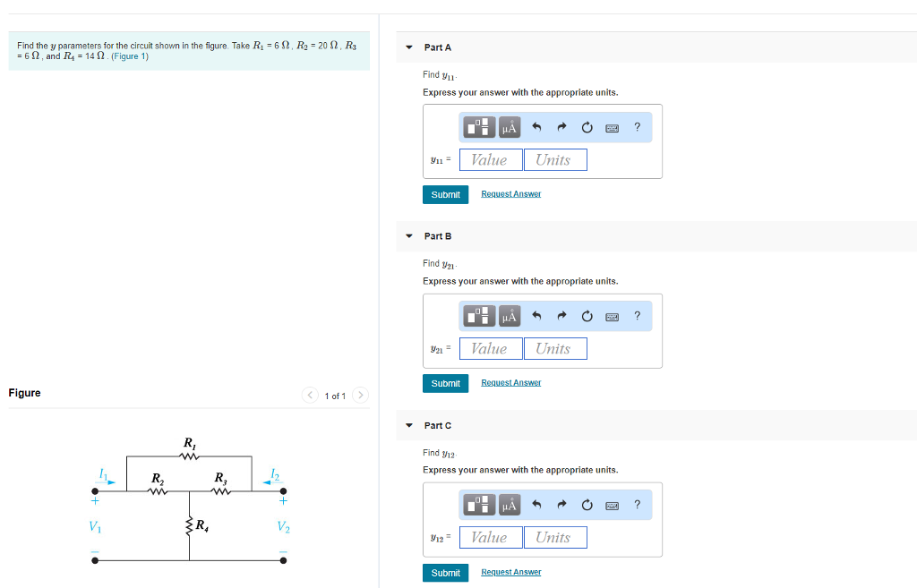Click the undo arrow in Part A toolbar

[x=537, y=126]
